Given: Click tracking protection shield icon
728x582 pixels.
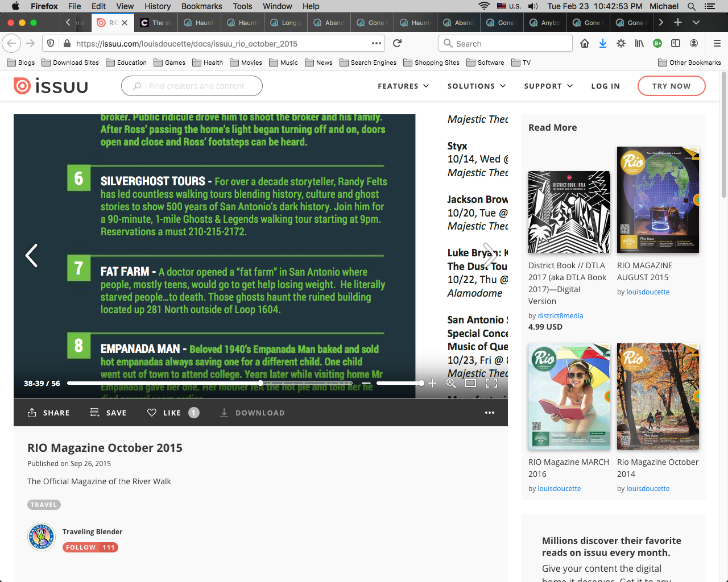Looking at the screenshot, I should coord(51,43).
